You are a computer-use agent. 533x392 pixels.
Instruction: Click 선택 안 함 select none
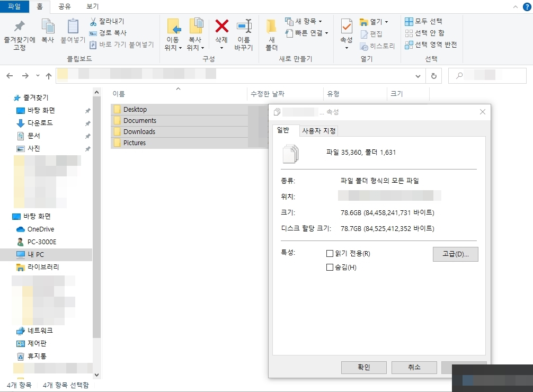424,33
